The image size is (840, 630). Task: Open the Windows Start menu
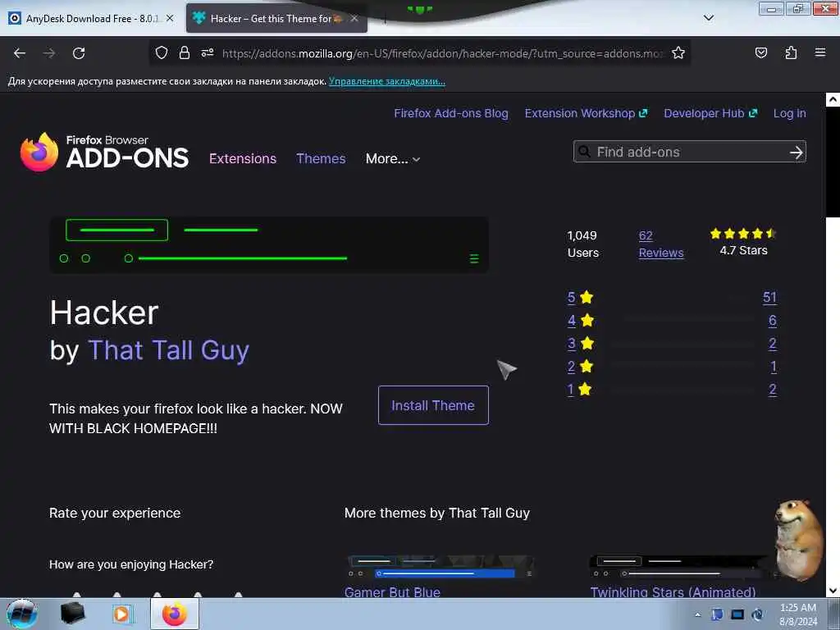(22, 614)
